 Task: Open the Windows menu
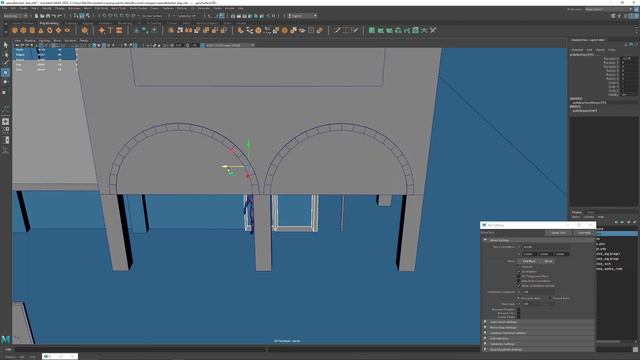coord(74,8)
